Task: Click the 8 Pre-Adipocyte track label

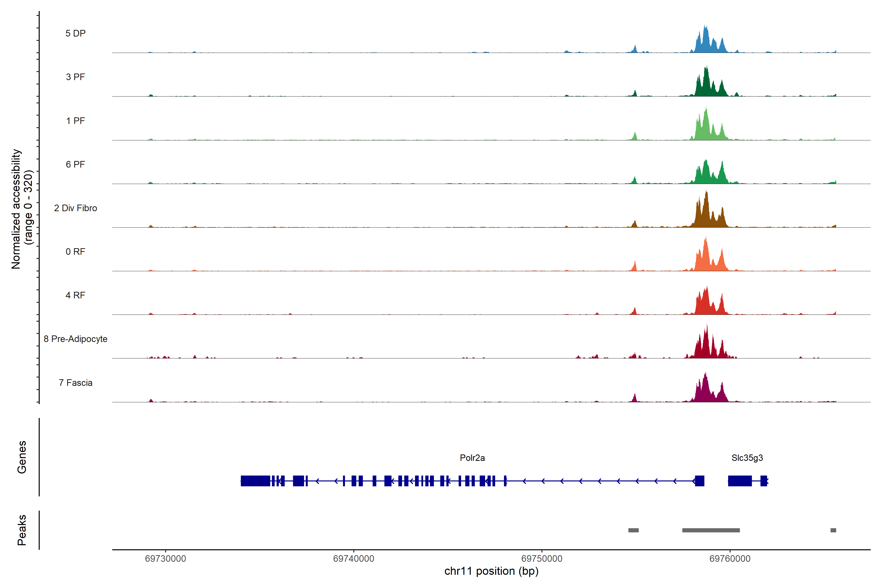Action: point(75,339)
